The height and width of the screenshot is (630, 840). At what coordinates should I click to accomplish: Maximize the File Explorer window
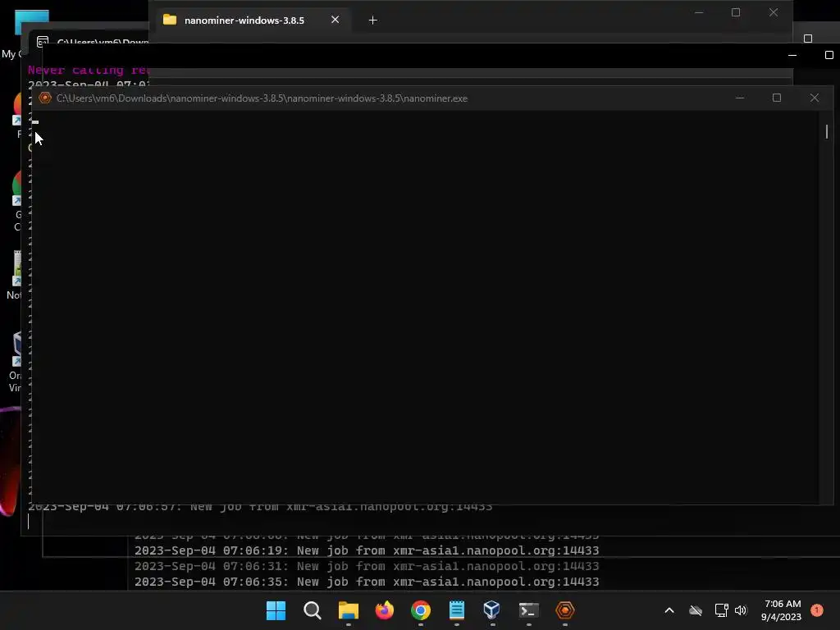point(736,12)
